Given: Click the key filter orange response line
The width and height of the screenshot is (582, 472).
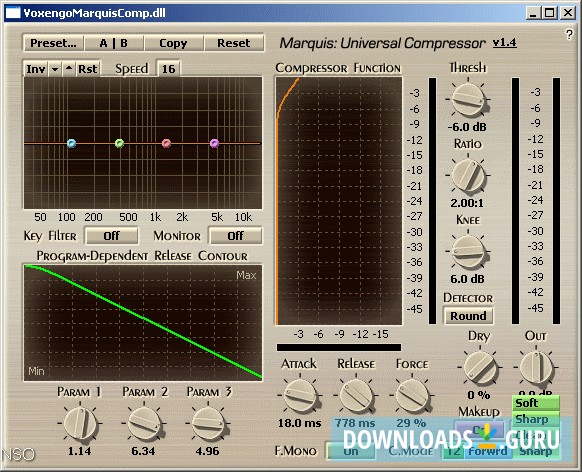Looking at the screenshot, I should pyautogui.click(x=143, y=143).
